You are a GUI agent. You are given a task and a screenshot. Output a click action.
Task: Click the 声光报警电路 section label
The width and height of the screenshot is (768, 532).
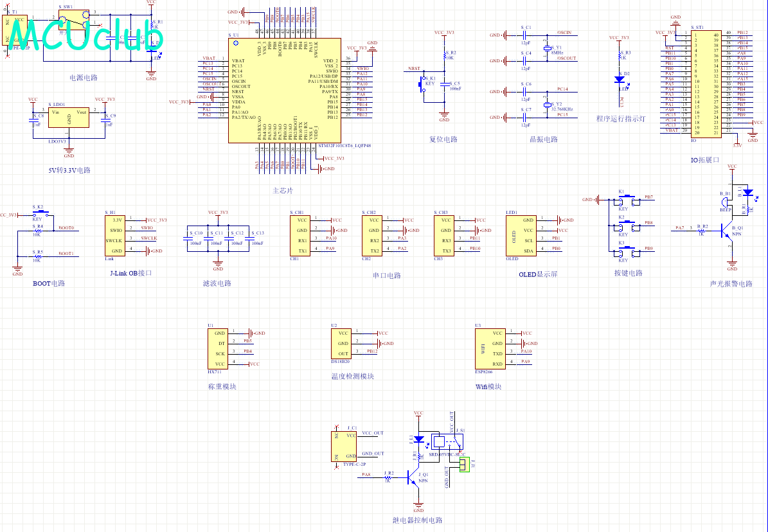click(731, 283)
